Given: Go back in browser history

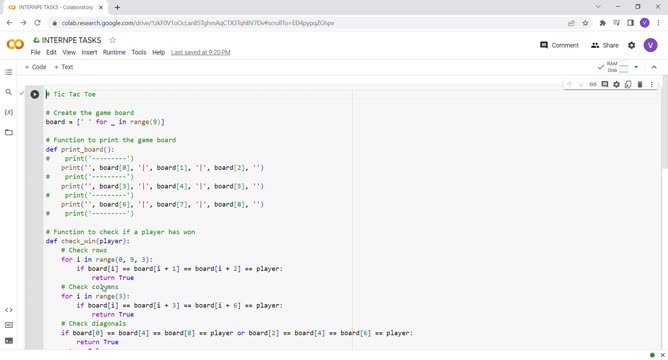Looking at the screenshot, I should pyautogui.click(x=9, y=23).
